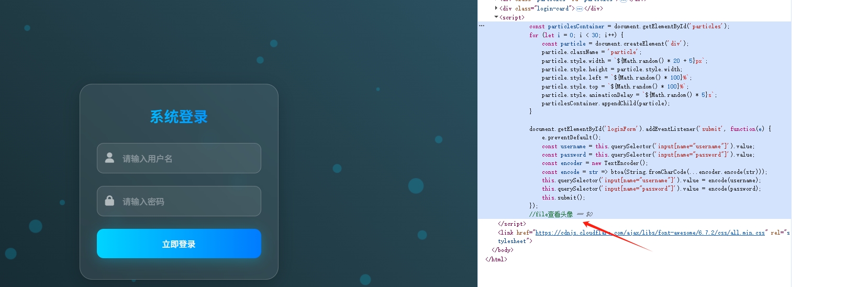The image size is (868, 287).
Task: Click the ellipsis badge inside login-card div
Action: [x=580, y=8]
